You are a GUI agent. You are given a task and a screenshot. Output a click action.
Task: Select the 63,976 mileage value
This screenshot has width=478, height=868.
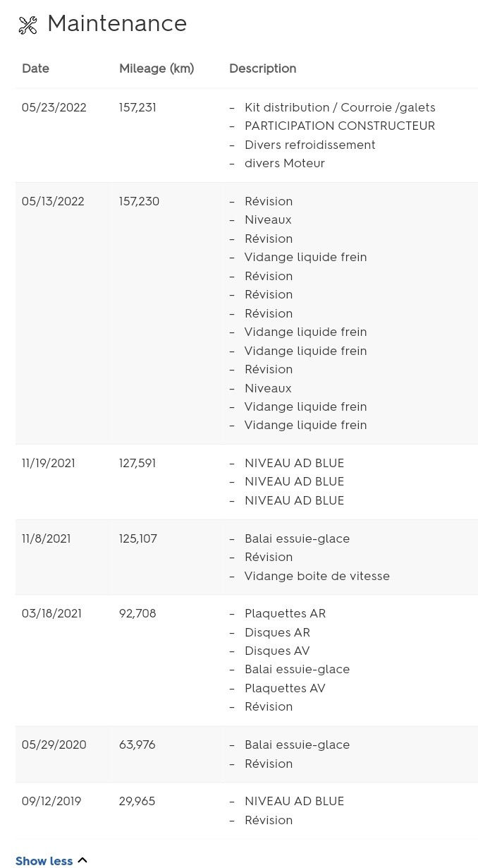pos(137,745)
